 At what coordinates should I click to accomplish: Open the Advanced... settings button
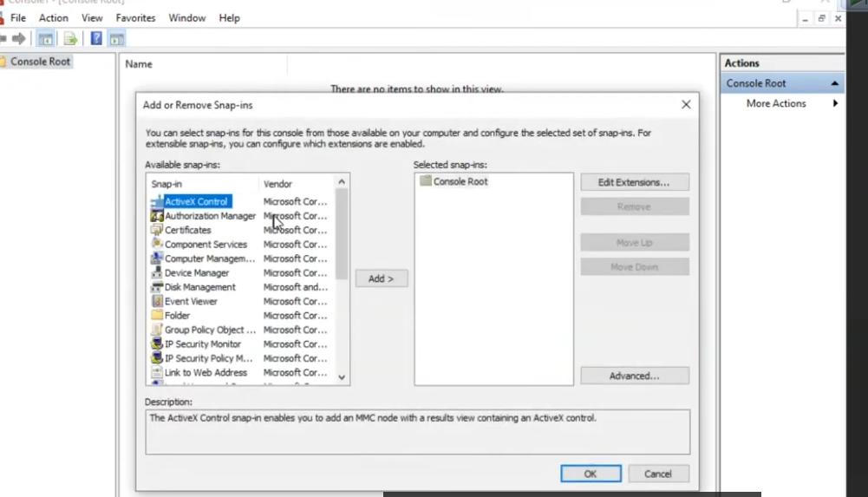[634, 376]
